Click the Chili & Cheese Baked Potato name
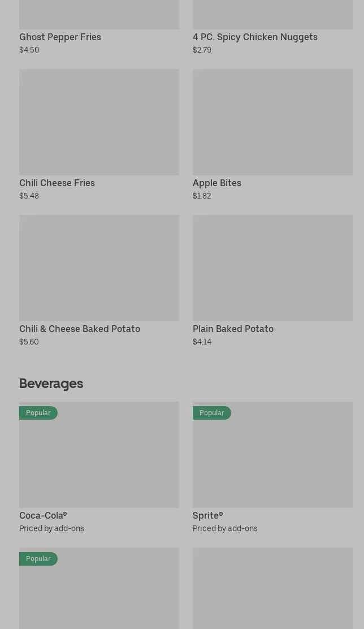This screenshot has width=364, height=629. pyautogui.click(x=80, y=329)
